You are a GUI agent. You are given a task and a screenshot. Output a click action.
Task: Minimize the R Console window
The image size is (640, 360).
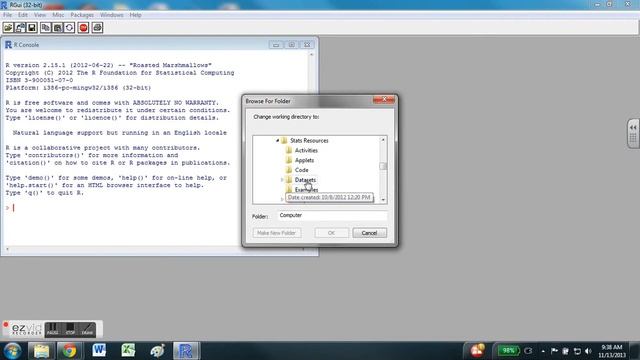(x=276, y=44)
